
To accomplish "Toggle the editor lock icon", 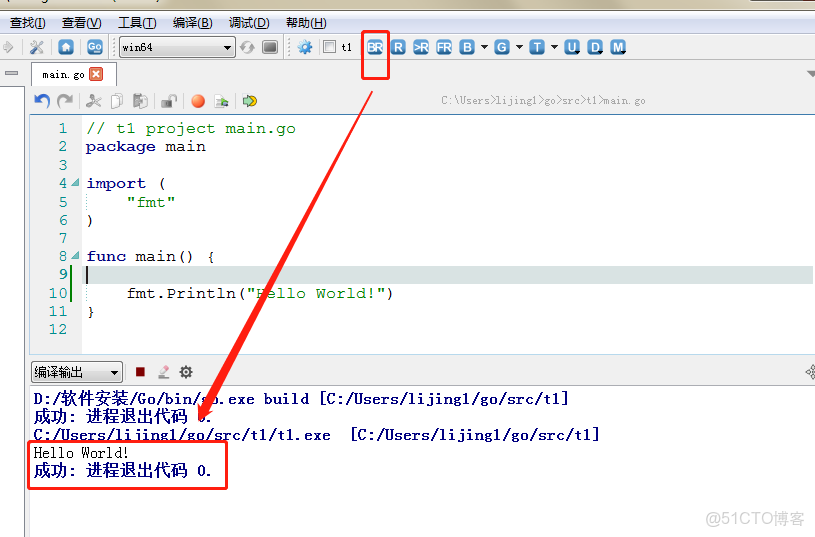I will 169,101.
